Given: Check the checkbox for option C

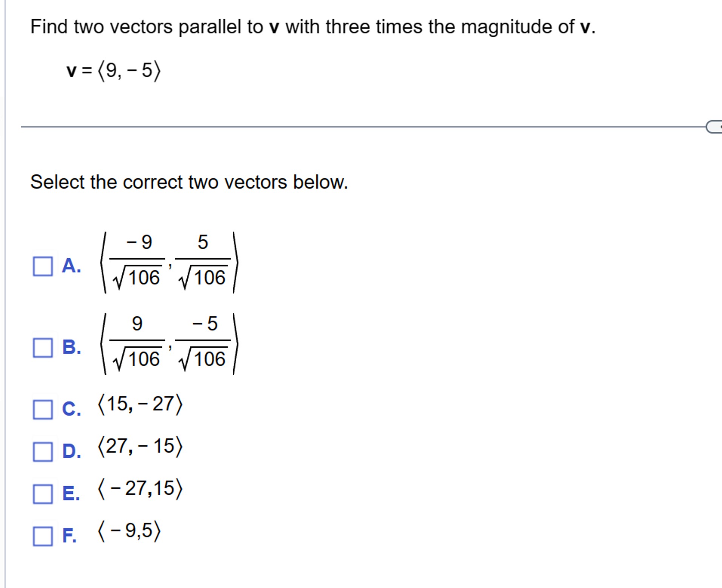Looking at the screenshot, I should click(43, 408).
